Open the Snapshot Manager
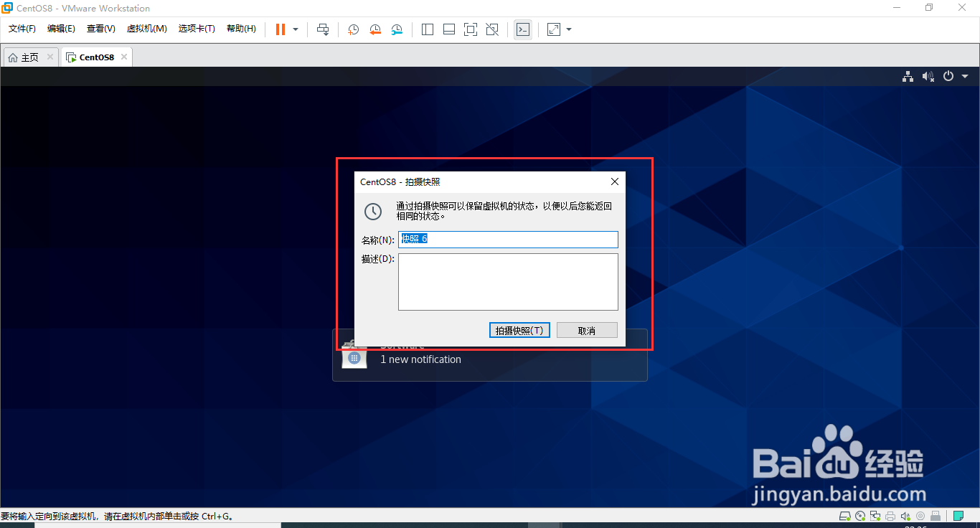Screen dimensions: 980x528 point(397,29)
